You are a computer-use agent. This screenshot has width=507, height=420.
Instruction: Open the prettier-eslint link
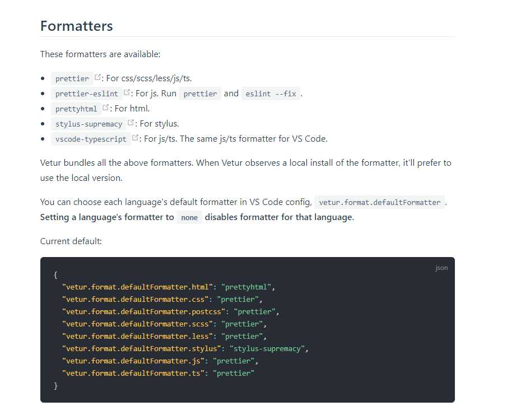pyautogui.click(x=87, y=94)
